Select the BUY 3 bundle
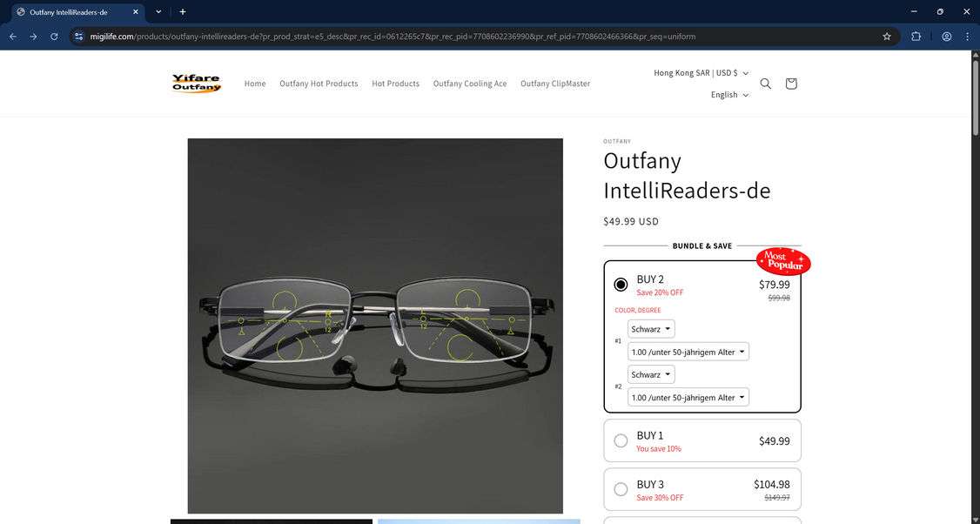 coord(621,489)
